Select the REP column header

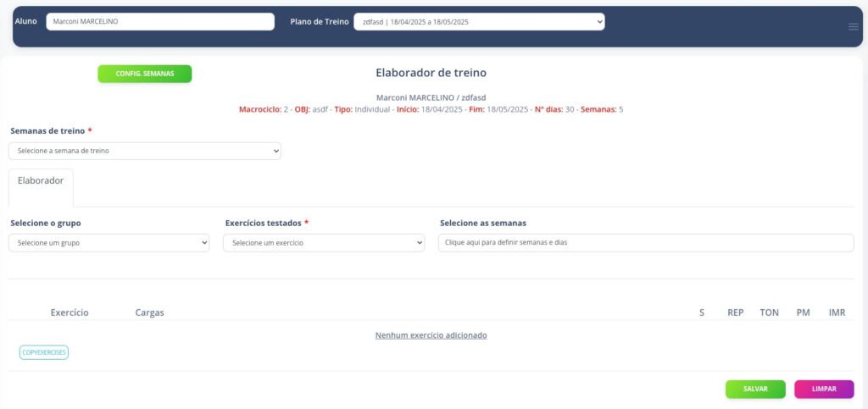[735, 312]
